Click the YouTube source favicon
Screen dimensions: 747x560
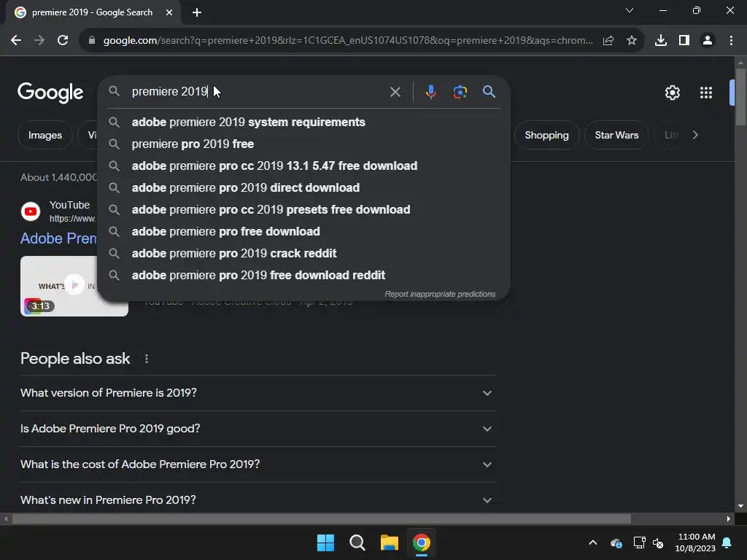coord(31,211)
